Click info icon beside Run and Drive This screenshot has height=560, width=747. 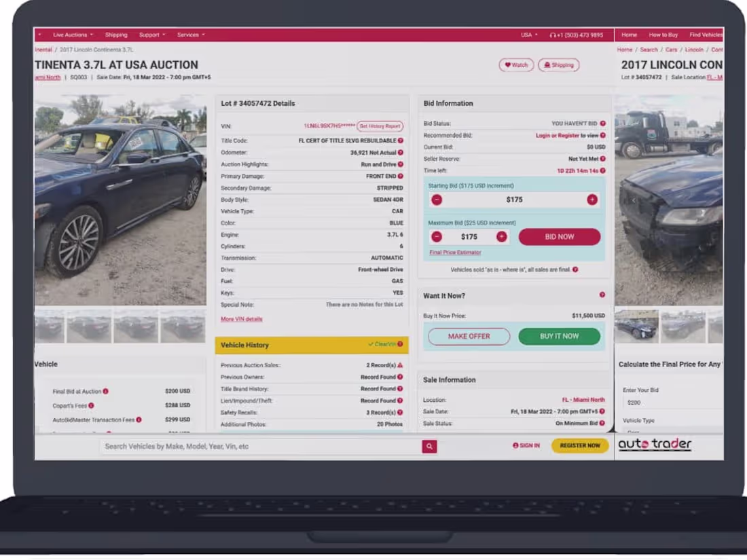pos(401,164)
